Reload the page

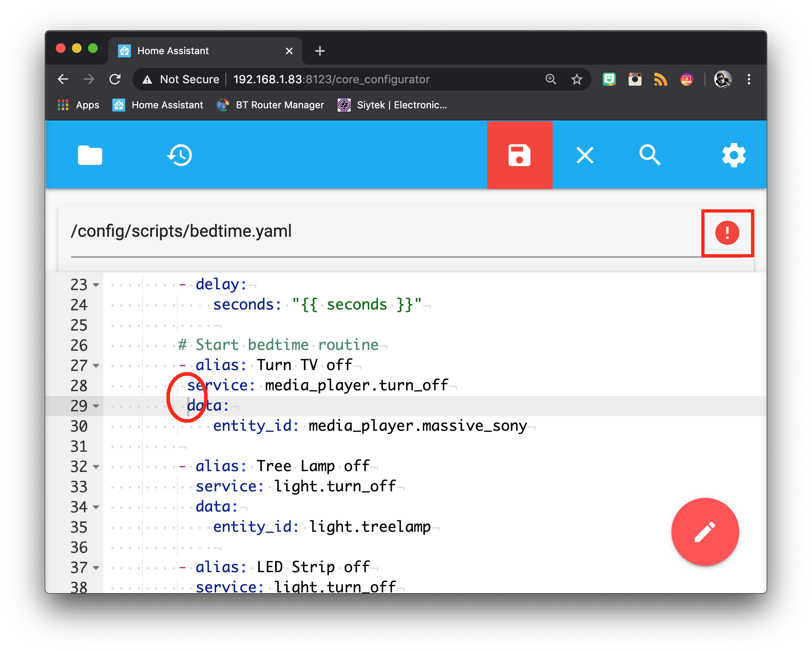(116, 79)
